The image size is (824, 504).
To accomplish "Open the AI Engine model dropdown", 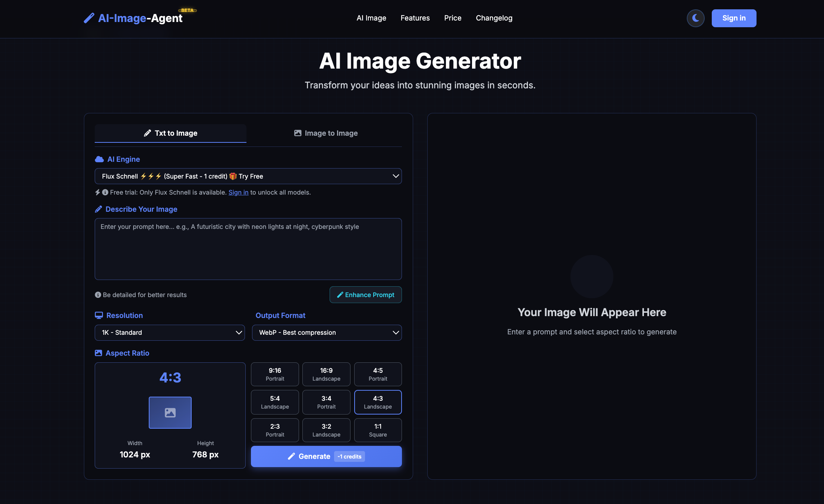I will 248,176.
